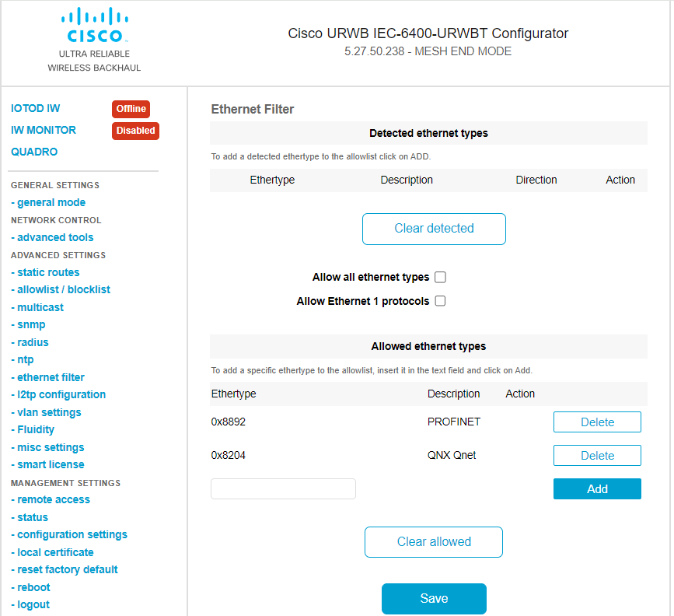Click the Offline status badge

pos(131,109)
